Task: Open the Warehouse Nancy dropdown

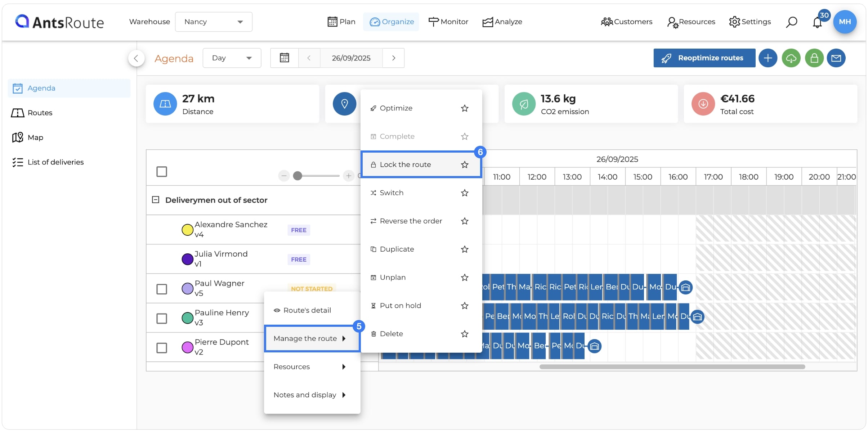Action: coord(214,22)
